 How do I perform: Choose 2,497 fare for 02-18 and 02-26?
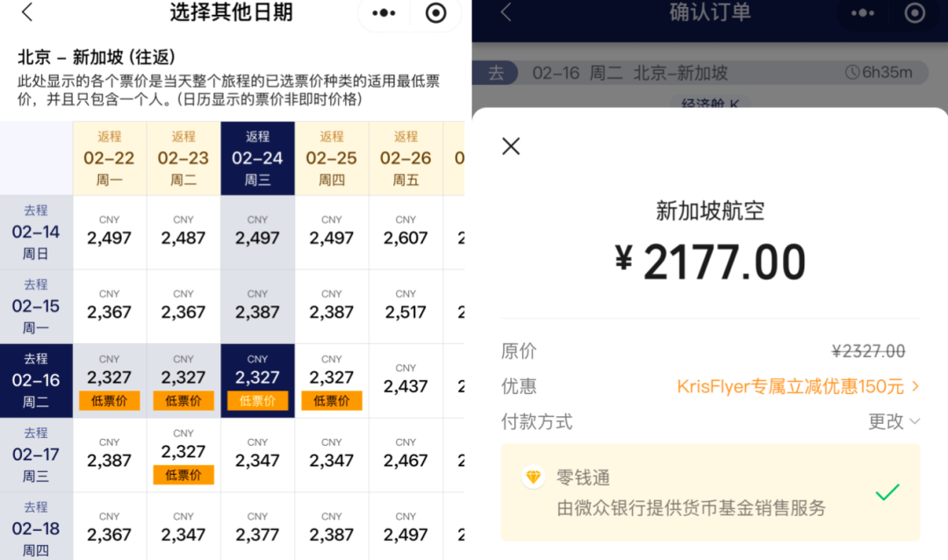click(406, 526)
